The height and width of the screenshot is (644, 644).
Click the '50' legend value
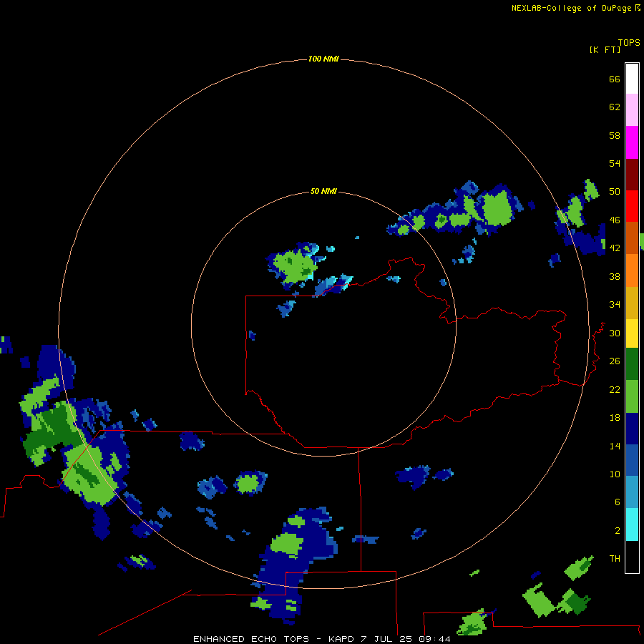615,192
